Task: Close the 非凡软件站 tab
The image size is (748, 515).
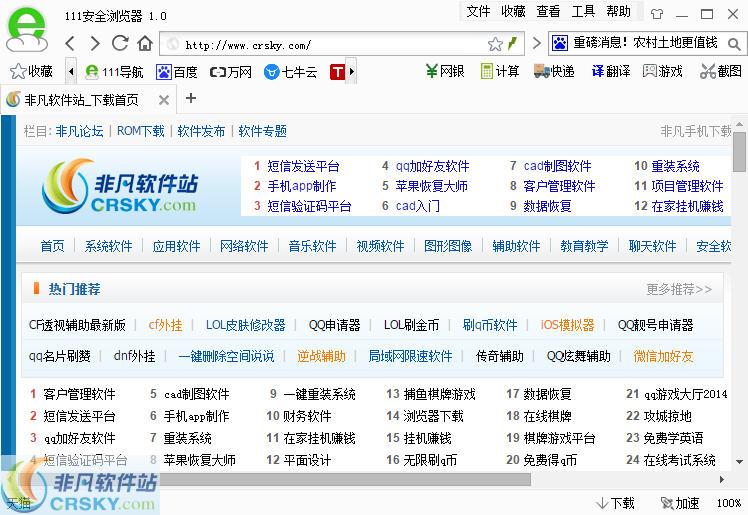Action: pos(164,100)
